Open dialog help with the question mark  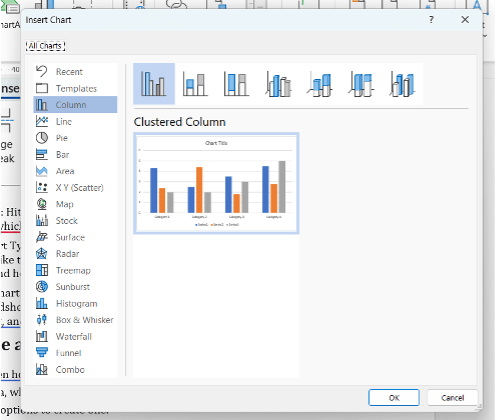tap(431, 20)
